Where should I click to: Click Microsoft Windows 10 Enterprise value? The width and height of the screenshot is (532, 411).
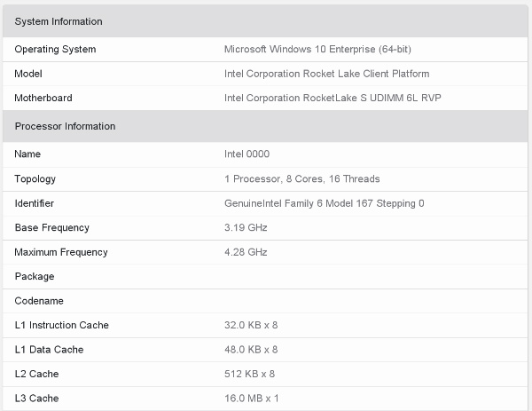(317, 49)
